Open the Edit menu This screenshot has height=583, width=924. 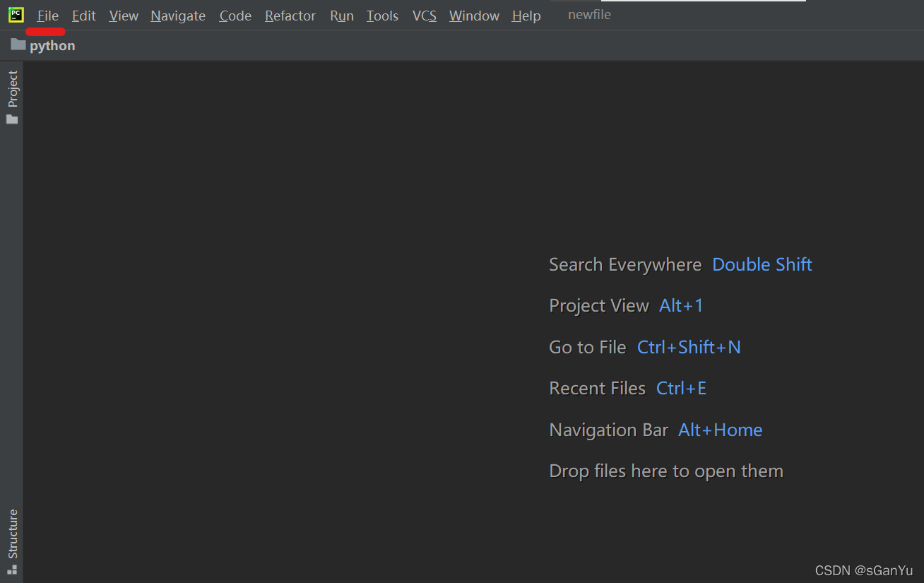pos(84,16)
